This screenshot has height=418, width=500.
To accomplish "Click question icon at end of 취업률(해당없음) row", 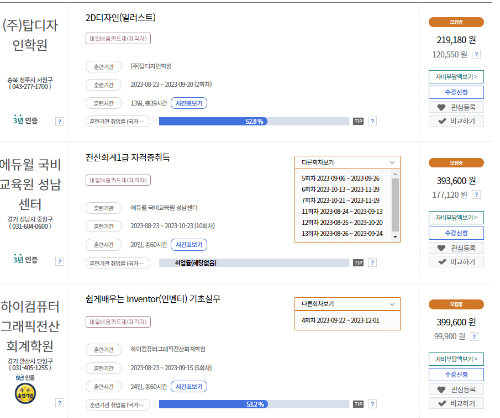I will pos(373,263).
